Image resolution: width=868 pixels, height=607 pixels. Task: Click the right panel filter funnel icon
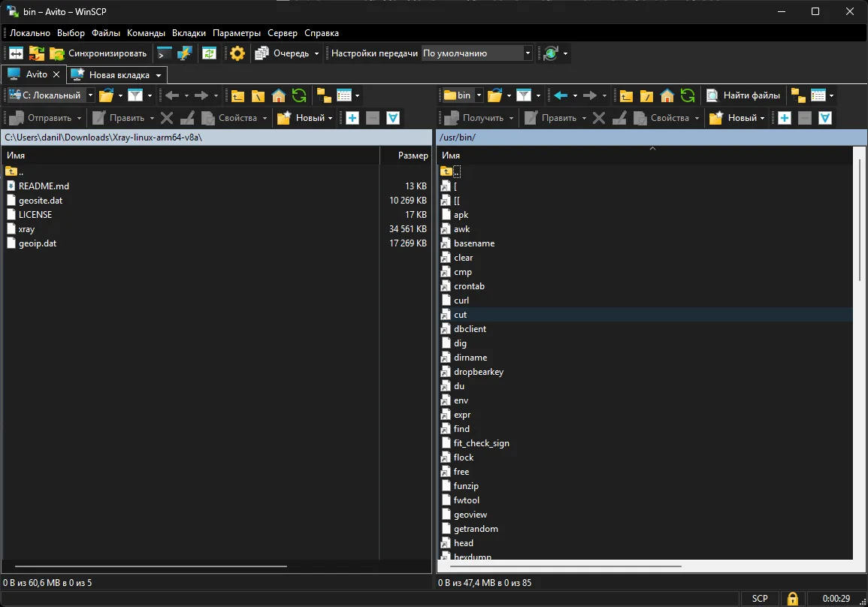click(524, 95)
